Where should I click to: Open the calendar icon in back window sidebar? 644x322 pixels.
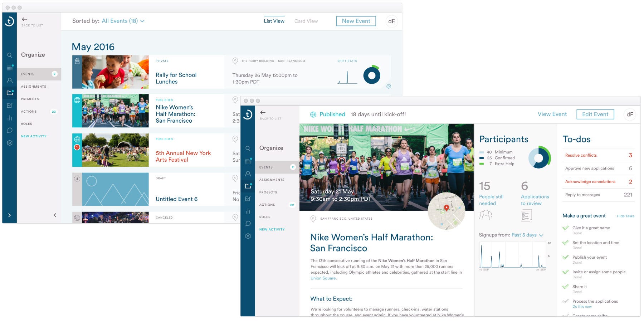(10, 68)
